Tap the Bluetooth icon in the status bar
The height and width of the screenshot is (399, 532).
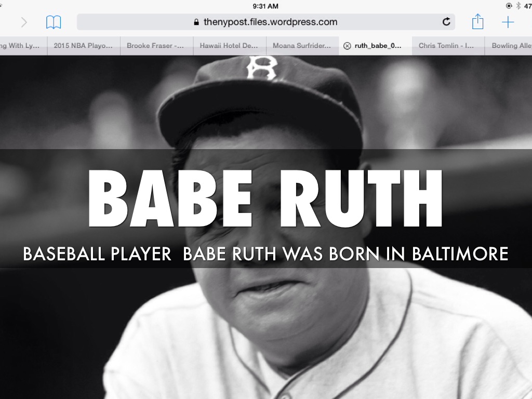(x=518, y=6)
